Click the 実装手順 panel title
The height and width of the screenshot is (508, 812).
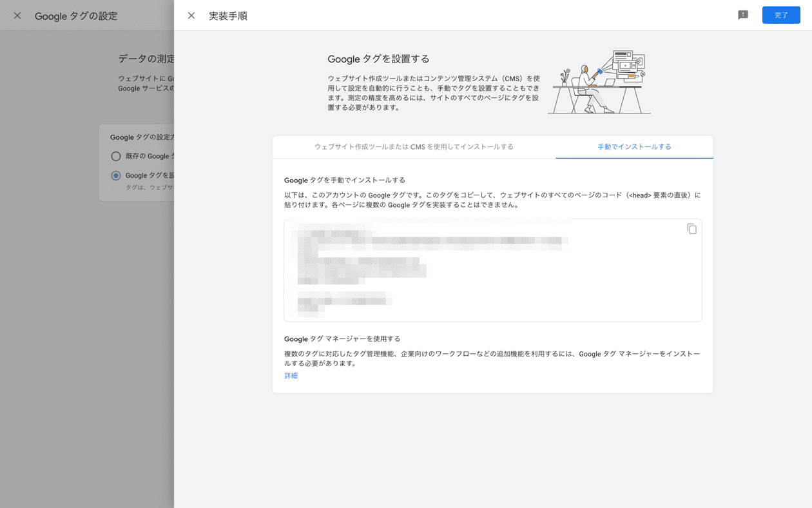click(228, 15)
